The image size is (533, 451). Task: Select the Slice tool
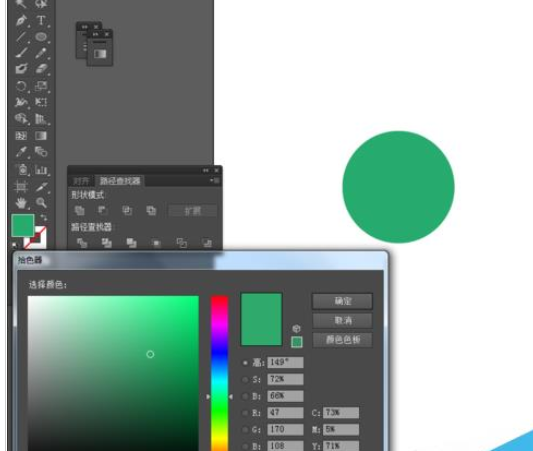[41, 186]
